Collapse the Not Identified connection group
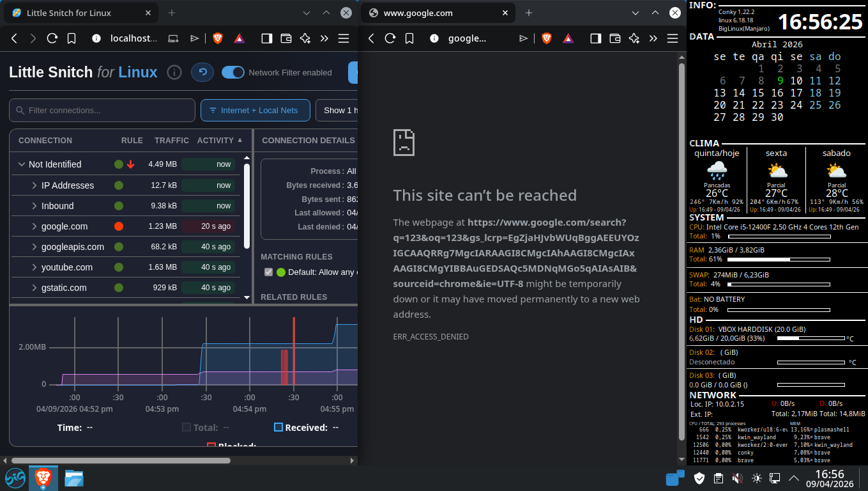The height and width of the screenshot is (491, 868). click(22, 164)
